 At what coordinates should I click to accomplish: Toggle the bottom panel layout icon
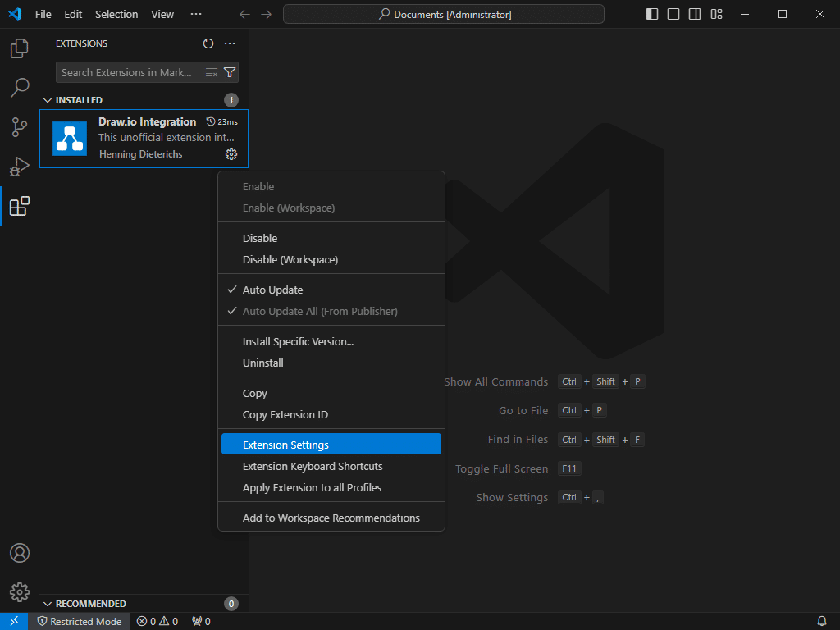[x=673, y=15]
